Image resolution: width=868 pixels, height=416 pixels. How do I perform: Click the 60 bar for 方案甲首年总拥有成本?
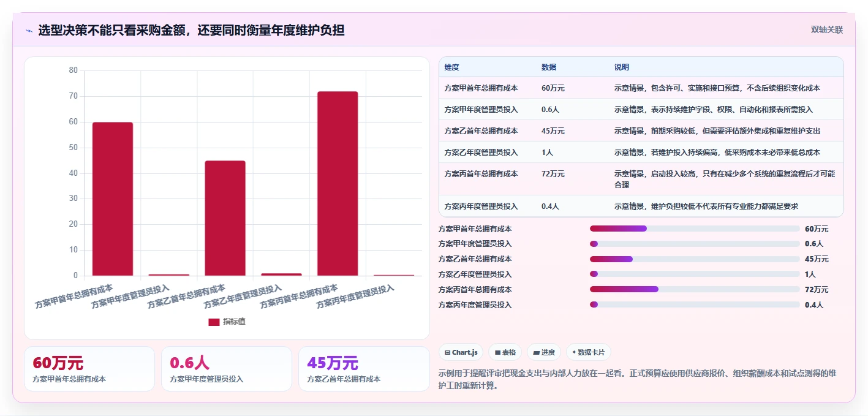pos(113,199)
